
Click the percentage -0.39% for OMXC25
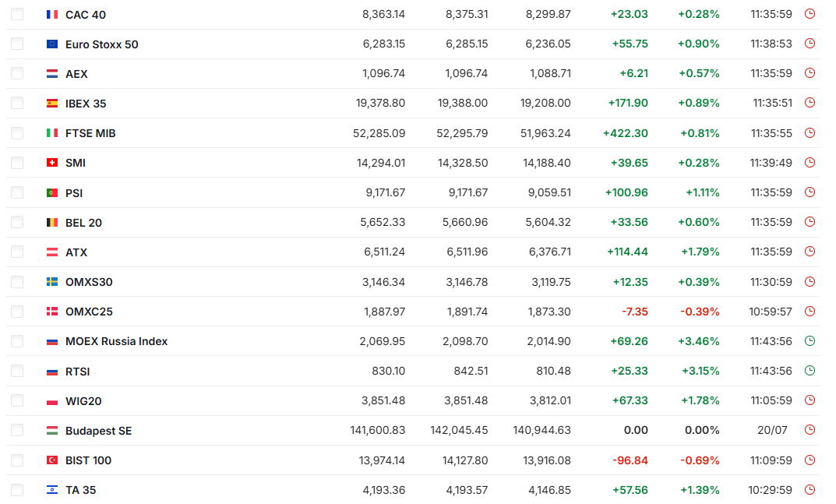coord(700,312)
